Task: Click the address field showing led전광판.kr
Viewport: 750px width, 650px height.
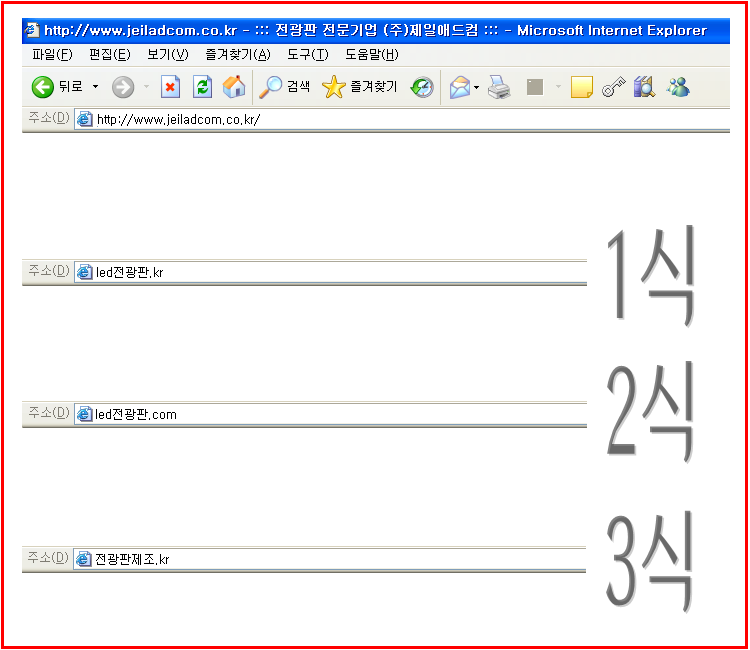Action: (331, 272)
